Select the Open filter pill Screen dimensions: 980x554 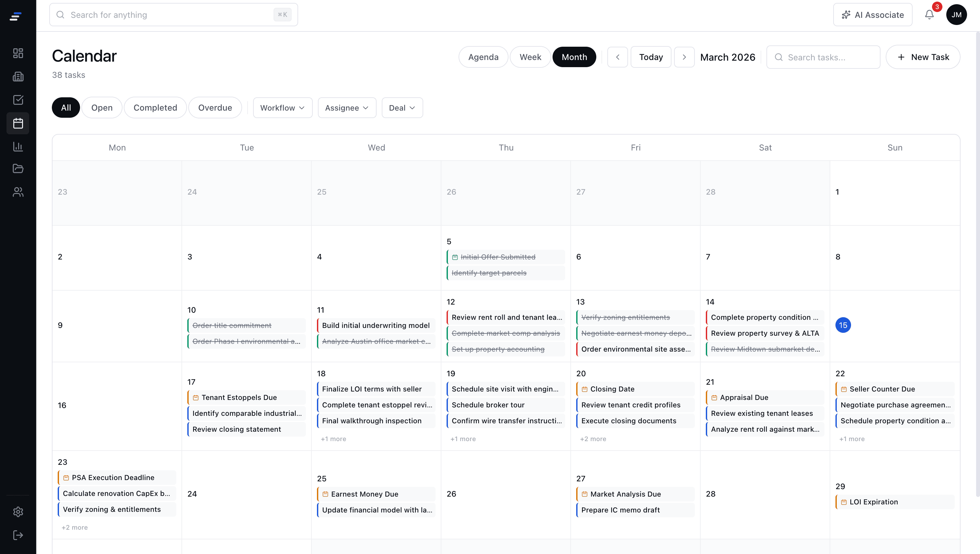[x=102, y=108]
